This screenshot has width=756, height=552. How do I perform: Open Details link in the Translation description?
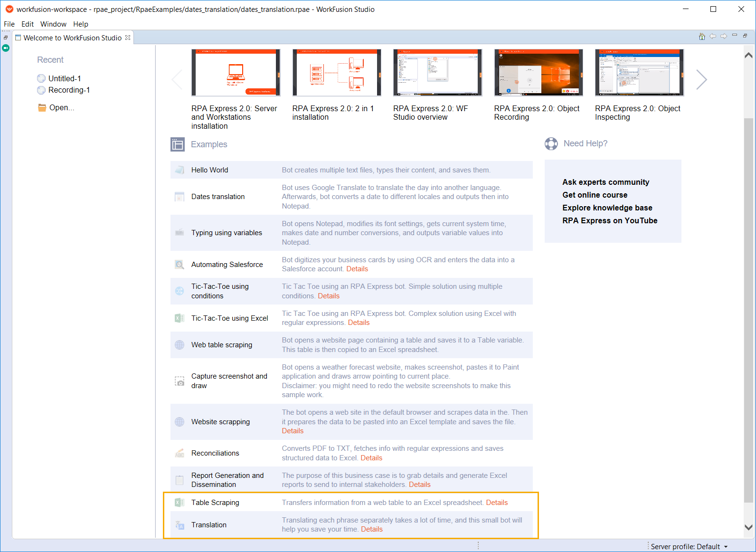pyautogui.click(x=372, y=529)
